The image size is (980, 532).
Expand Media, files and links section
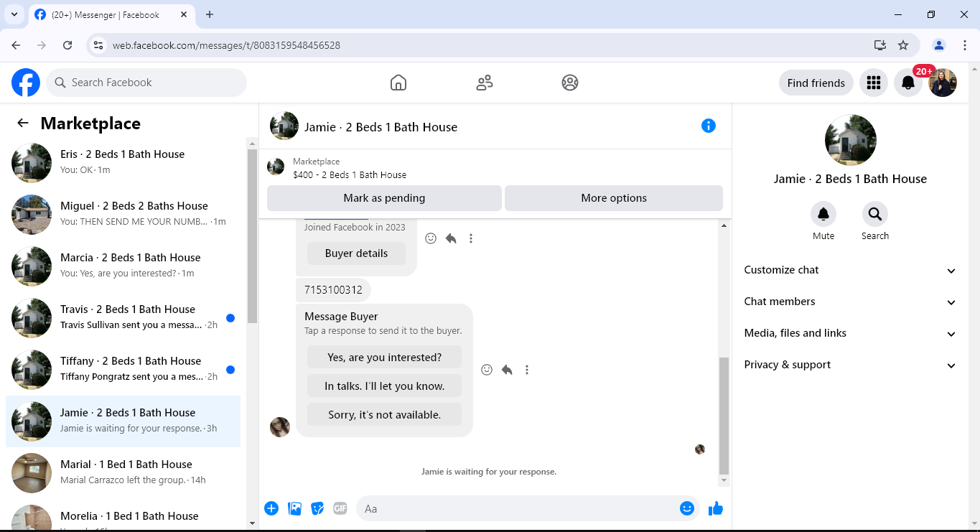[851, 333]
